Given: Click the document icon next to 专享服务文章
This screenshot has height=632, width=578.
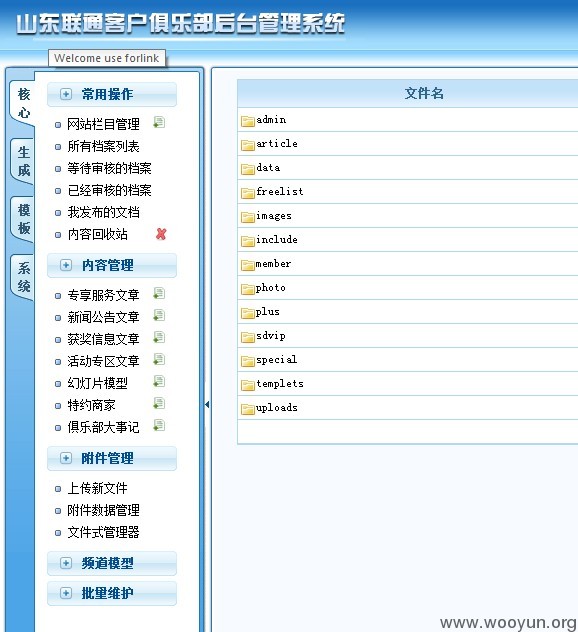Looking at the screenshot, I should click(159, 293).
